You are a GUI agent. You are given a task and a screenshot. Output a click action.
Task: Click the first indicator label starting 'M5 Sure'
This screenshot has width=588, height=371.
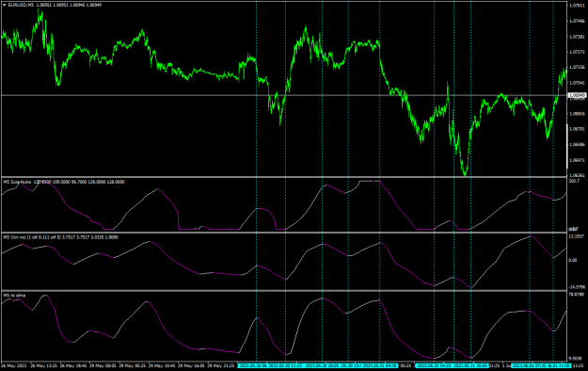[64, 182]
